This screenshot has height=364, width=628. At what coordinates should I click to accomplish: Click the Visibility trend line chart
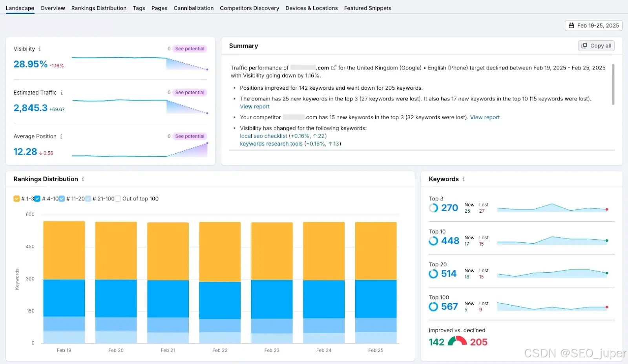pyautogui.click(x=140, y=63)
